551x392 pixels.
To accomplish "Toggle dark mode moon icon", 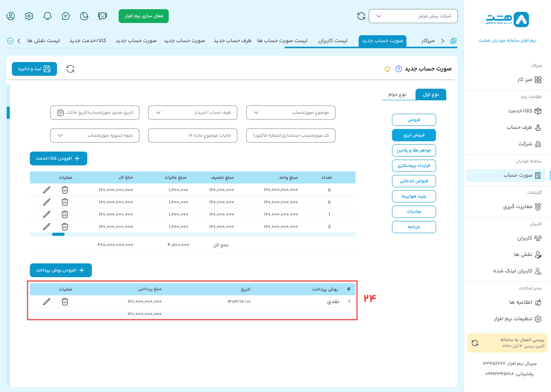I will (84, 16).
